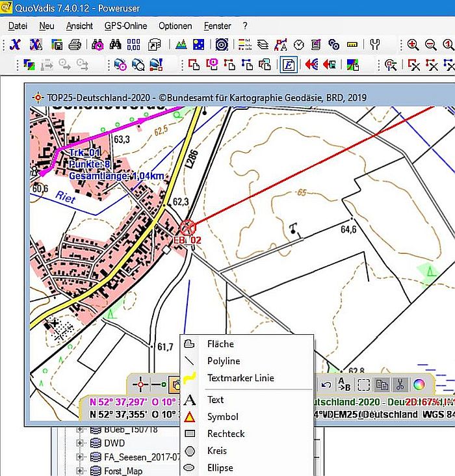455x476 pixels.
Task: Click the red arrow to target icon
Action: click(x=311, y=64)
